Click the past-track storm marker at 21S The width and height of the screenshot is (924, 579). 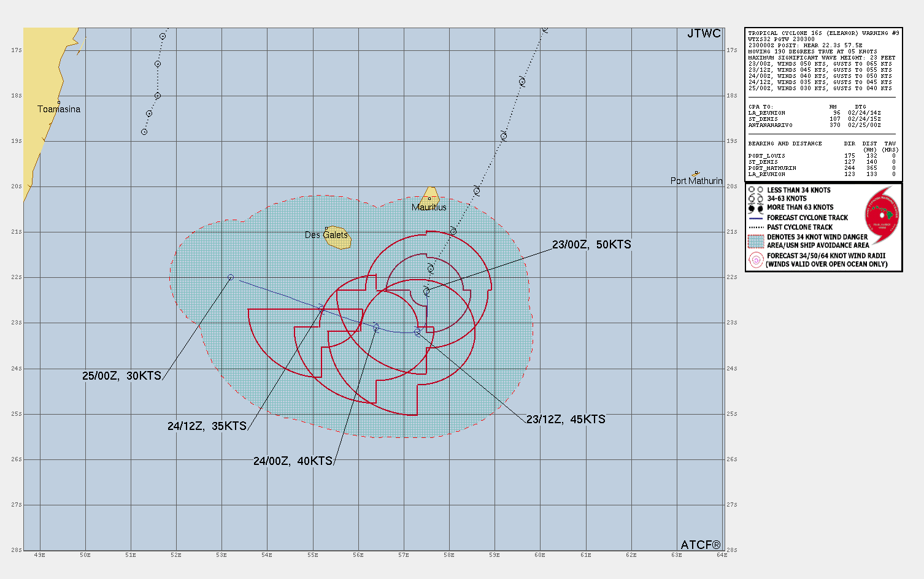(x=453, y=231)
